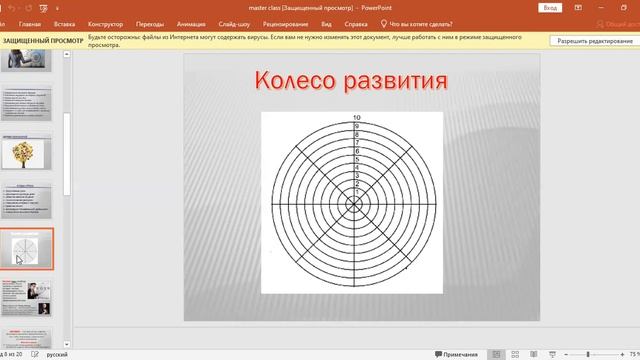640x360 pixels.
Task: Open the Вид ribbon tab
Action: (326, 24)
